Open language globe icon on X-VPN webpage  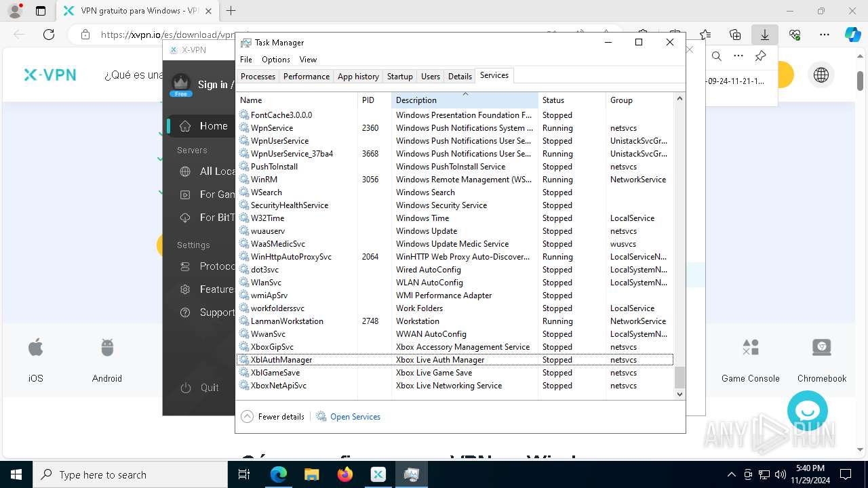point(821,75)
